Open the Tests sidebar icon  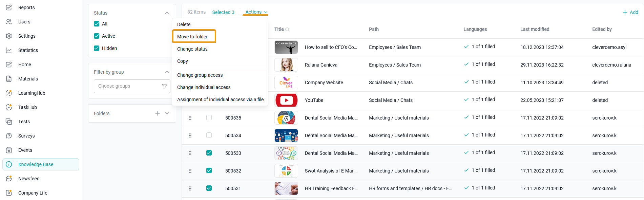[9, 122]
